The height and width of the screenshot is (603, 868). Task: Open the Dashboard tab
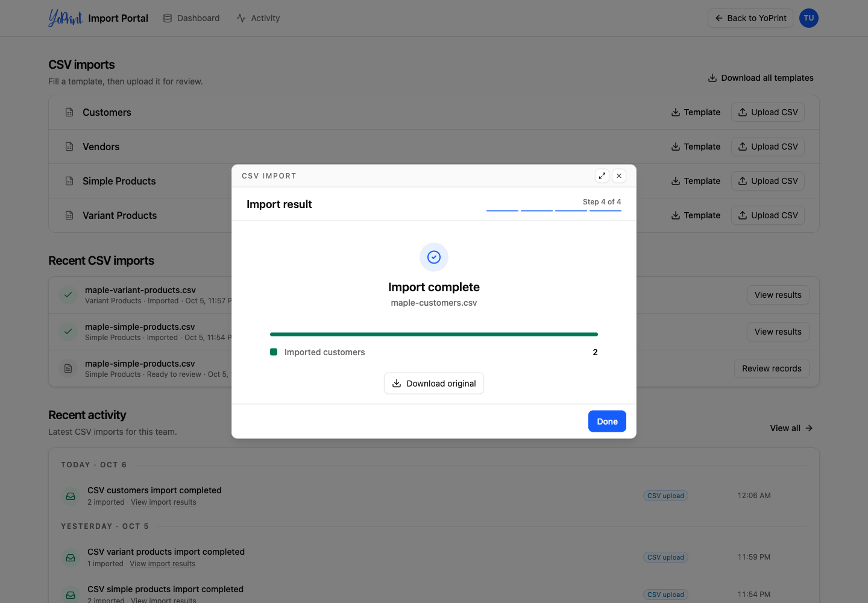coord(191,18)
